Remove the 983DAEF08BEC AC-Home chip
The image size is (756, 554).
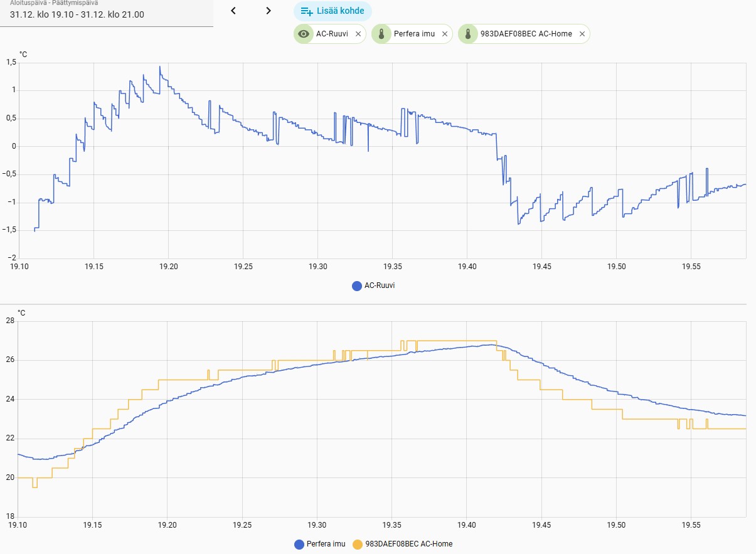582,34
